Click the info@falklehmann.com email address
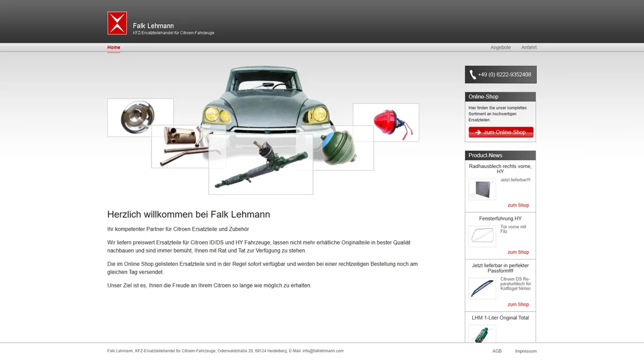This screenshot has width=644, height=362. tap(323, 351)
